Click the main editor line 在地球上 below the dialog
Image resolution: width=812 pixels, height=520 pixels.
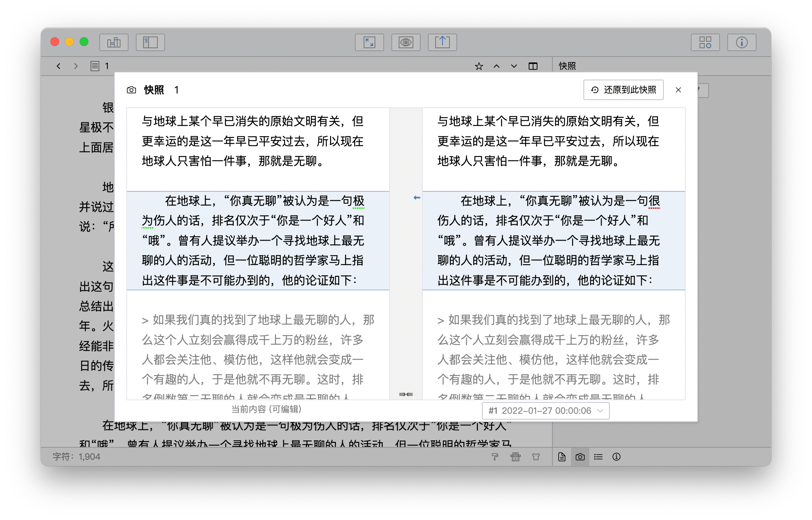click(x=307, y=426)
